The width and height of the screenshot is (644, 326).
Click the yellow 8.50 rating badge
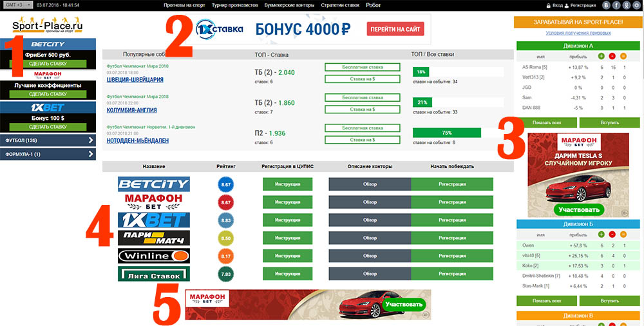coord(225,238)
